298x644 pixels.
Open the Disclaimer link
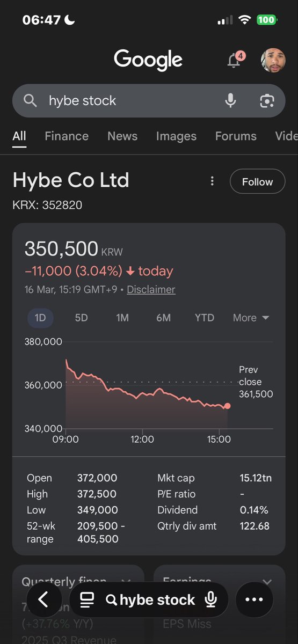151,289
